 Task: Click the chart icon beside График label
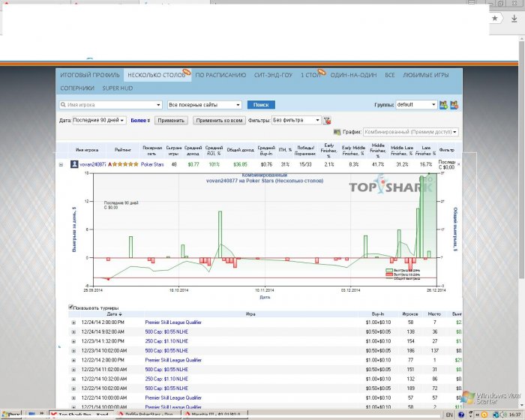pyautogui.click(x=337, y=132)
